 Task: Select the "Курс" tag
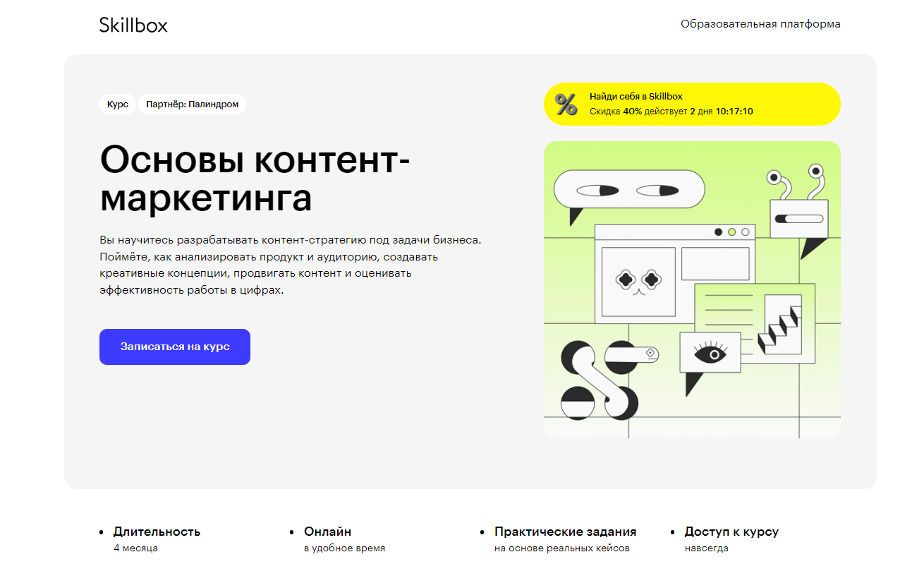[x=118, y=104]
